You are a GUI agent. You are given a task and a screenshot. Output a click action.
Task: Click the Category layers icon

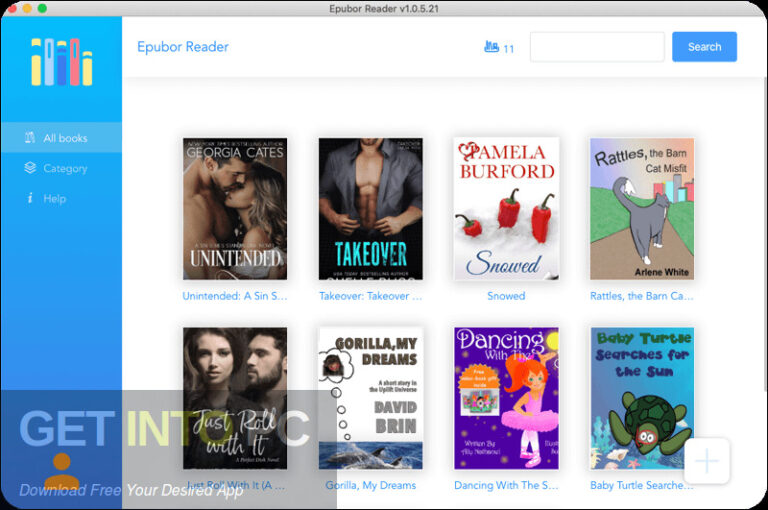[30, 168]
